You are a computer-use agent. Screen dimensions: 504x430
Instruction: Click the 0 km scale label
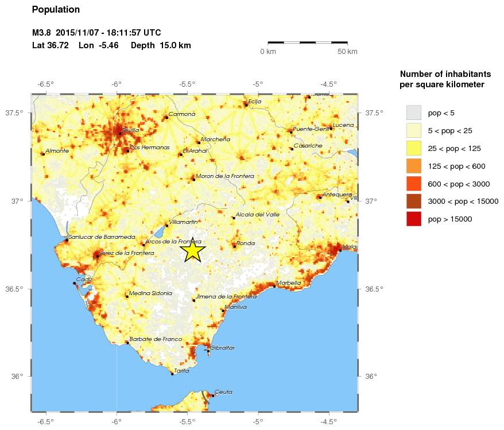click(x=267, y=52)
